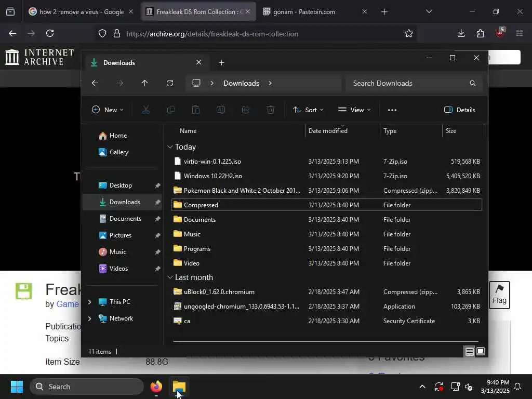Click the shield tracking protection icon
This screenshot has height=399, width=532.
tap(102, 34)
